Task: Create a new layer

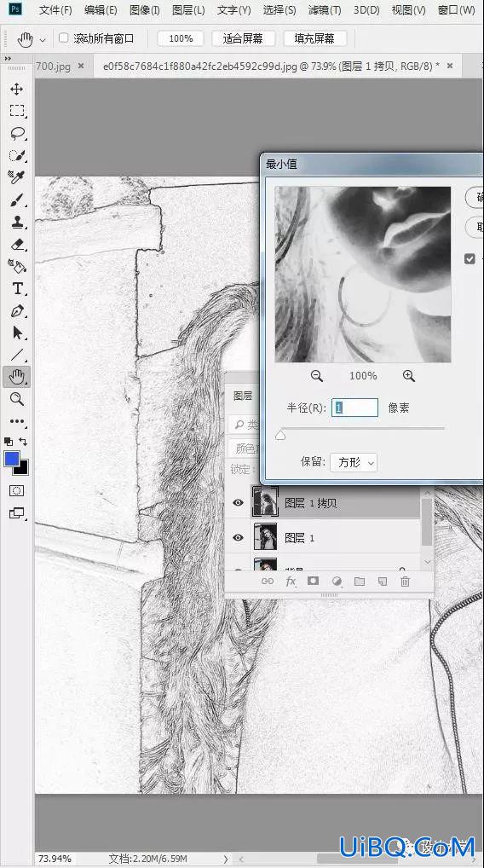Action: pos(383,582)
